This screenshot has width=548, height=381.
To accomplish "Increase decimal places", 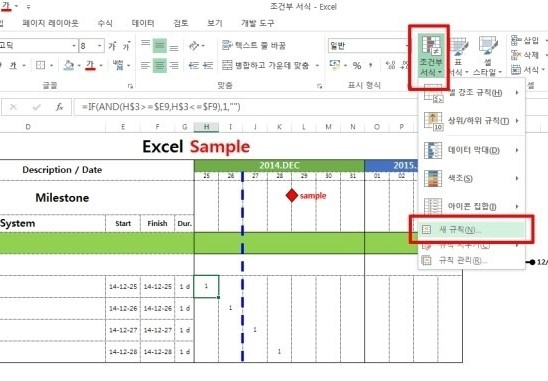I will (x=390, y=65).
